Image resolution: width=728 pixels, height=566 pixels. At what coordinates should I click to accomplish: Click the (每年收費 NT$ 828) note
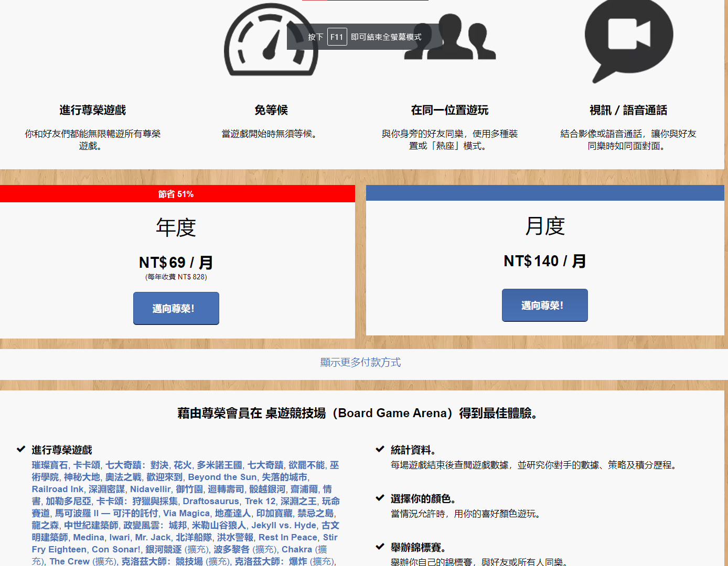click(x=176, y=277)
